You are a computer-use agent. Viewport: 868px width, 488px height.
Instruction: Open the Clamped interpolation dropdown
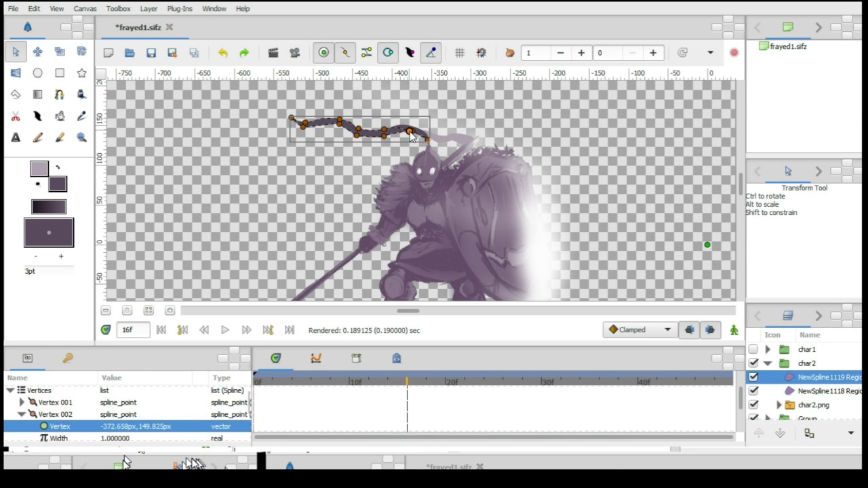(640, 330)
